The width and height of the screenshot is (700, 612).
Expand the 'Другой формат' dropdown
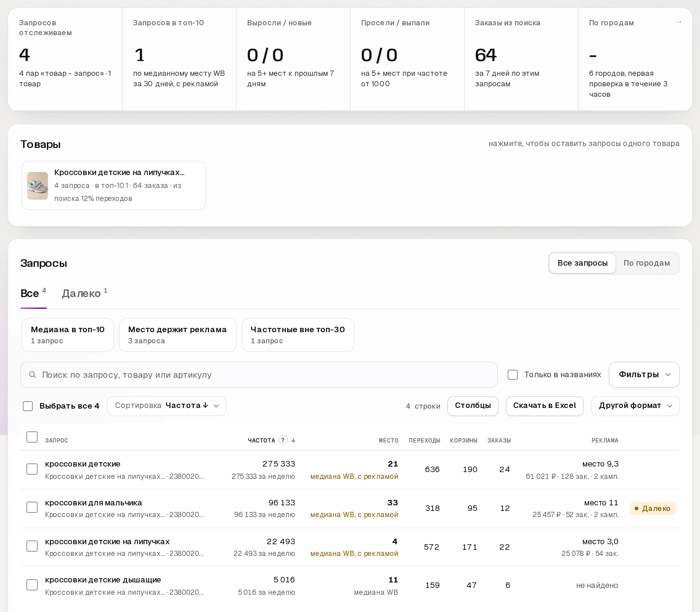[635, 406]
